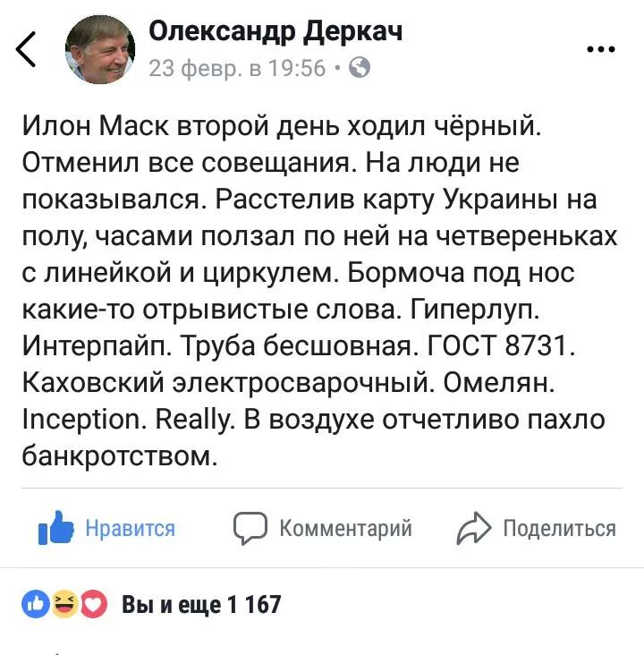Click the word Гиперлуп in the post

tap(485, 310)
